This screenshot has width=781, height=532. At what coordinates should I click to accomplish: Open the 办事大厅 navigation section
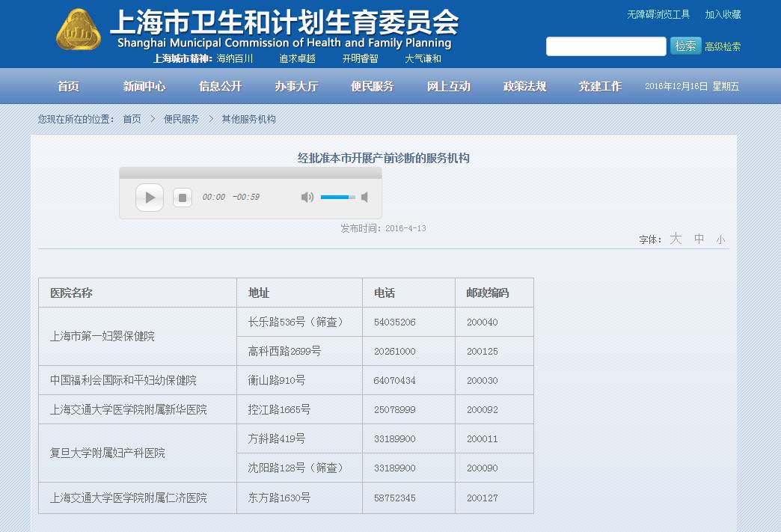tap(295, 86)
